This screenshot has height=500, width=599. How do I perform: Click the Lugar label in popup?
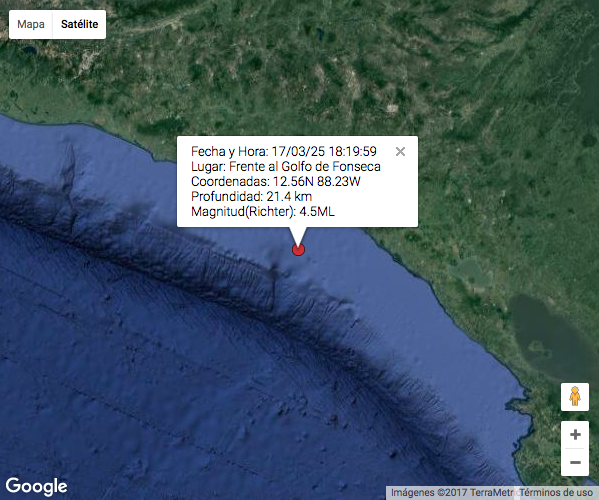[x=208, y=167]
